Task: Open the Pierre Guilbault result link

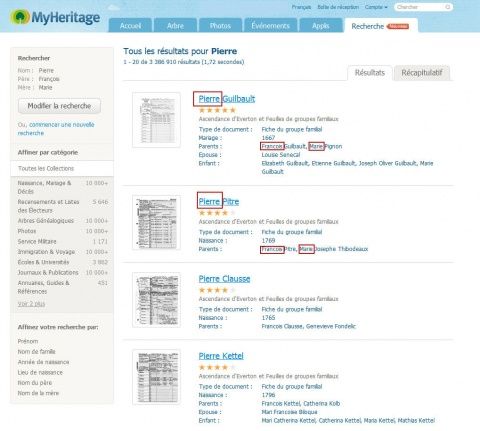Action: [x=227, y=99]
